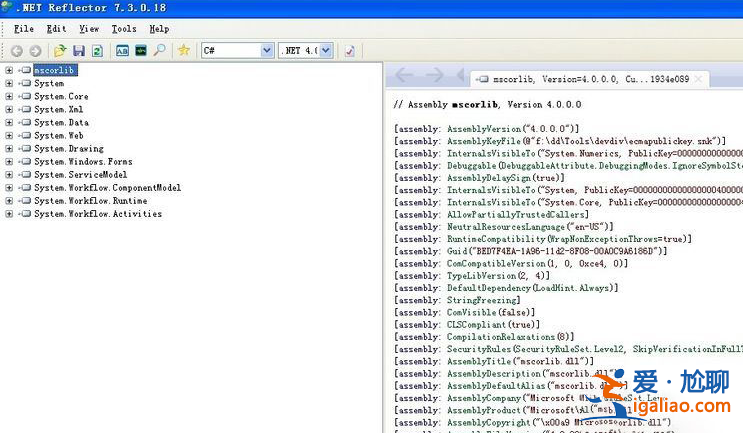Expand the System.Core assembly node
This screenshot has width=743, height=433.
(9, 97)
